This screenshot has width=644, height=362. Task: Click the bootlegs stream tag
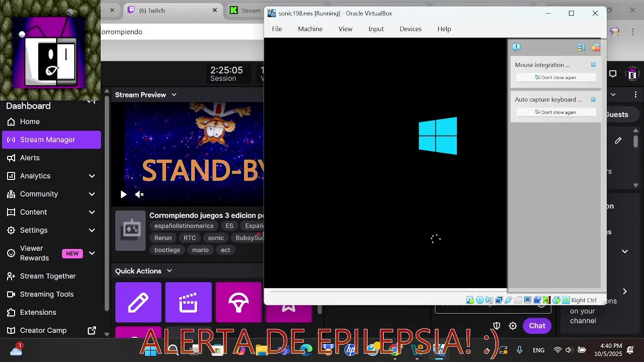coord(167,250)
